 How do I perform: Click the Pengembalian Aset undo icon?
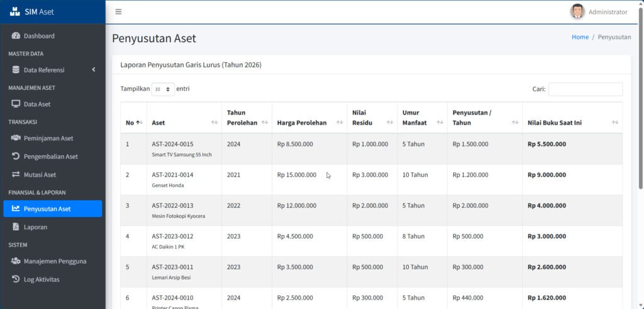coord(16,156)
